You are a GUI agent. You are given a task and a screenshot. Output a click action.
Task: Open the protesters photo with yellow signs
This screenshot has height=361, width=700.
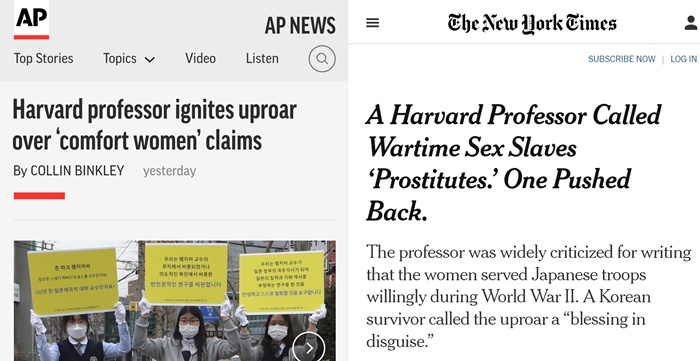point(175,301)
